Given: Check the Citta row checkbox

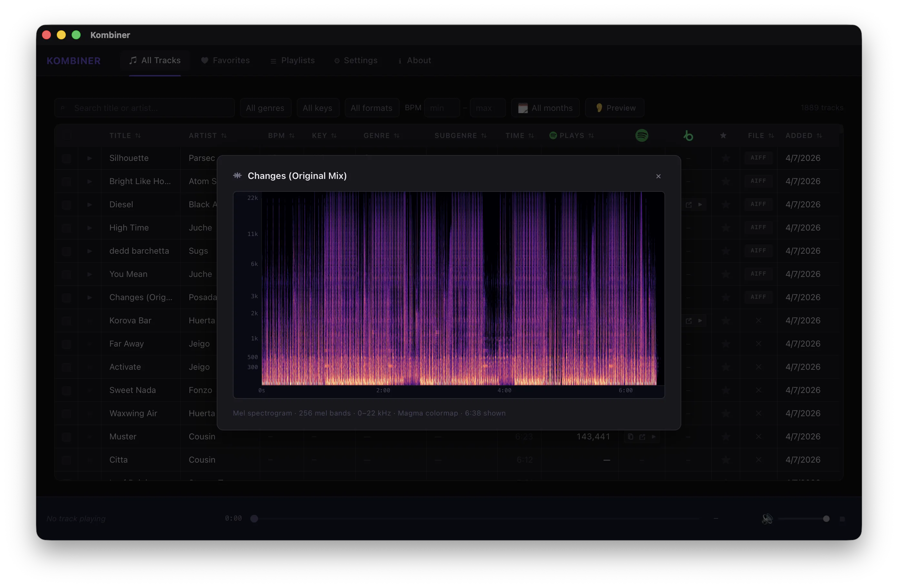Looking at the screenshot, I should click(66, 460).
